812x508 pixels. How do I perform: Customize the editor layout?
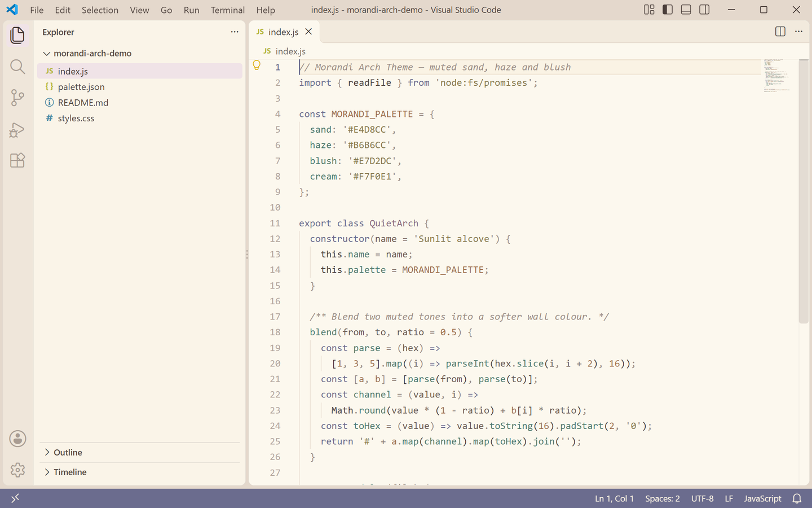pos(650,10)
